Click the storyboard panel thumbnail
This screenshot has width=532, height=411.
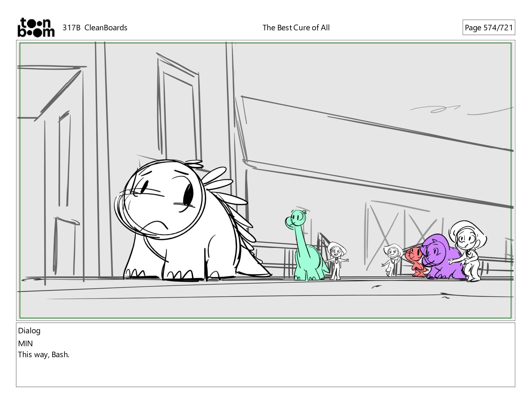click(266, 181)
